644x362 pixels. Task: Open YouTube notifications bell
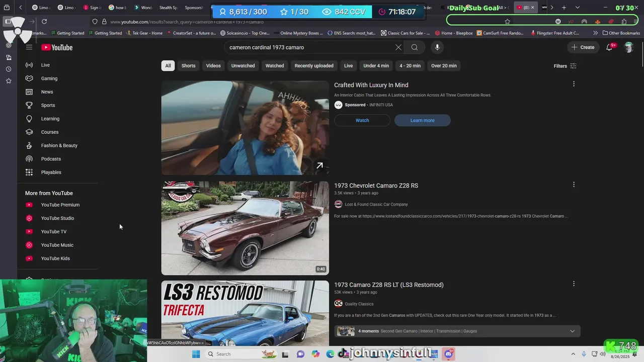(609, 47)
